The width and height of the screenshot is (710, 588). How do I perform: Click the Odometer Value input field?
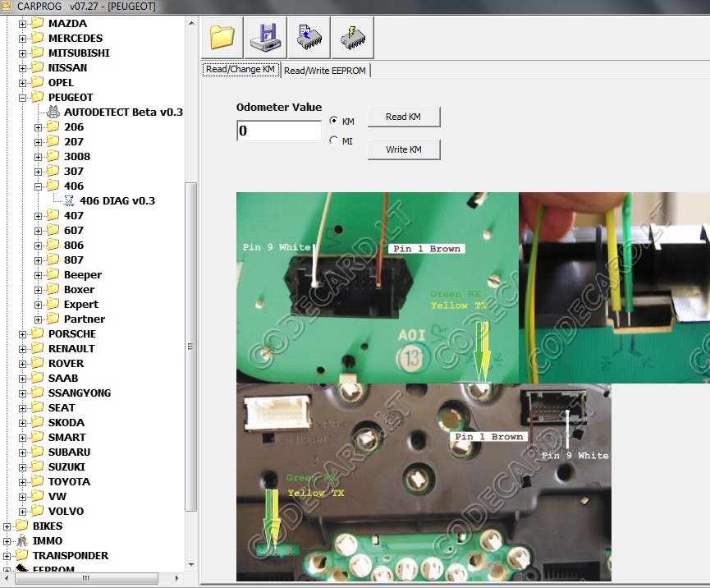pos(279,131)
